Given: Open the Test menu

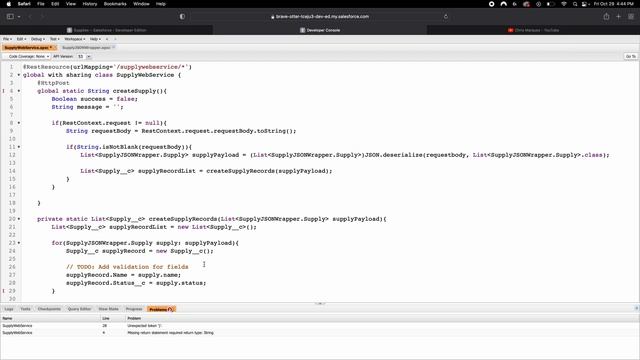Looking at the screenshot, I should [55, 39].
